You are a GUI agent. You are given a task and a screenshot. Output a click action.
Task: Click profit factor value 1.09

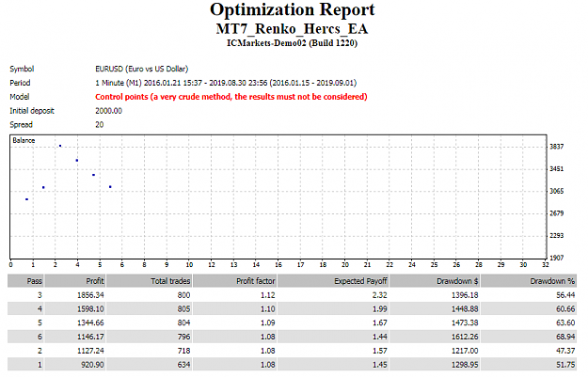tap(268, 323)
